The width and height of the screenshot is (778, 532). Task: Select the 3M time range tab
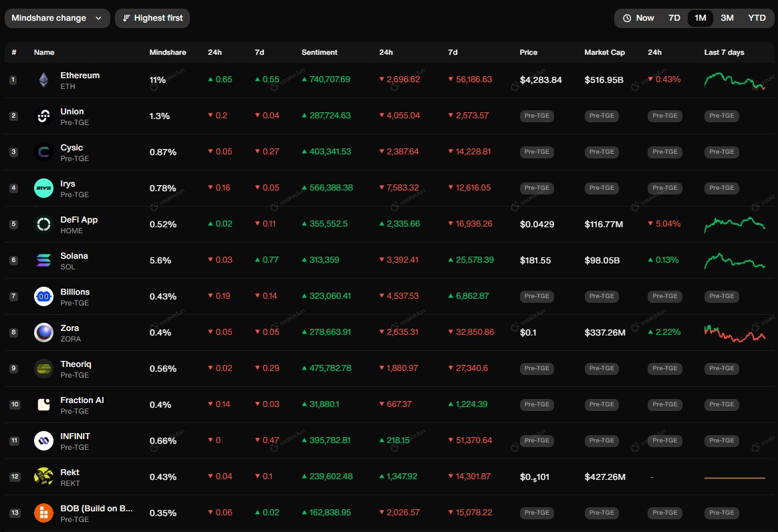click(x=727, y=18)
